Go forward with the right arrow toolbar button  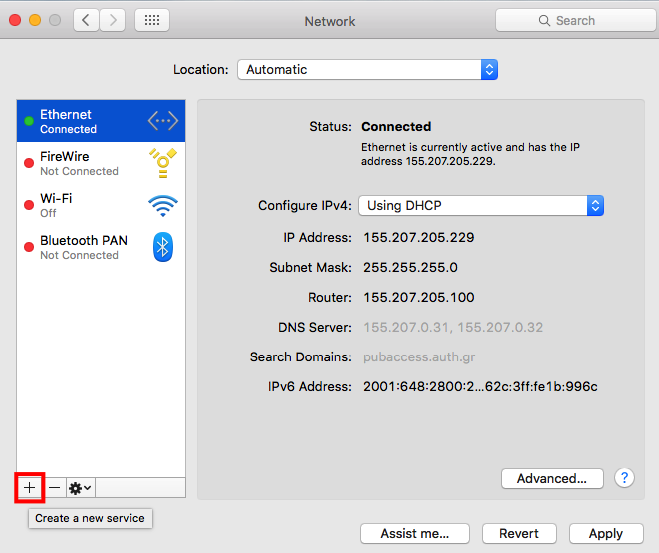(113, 20)
